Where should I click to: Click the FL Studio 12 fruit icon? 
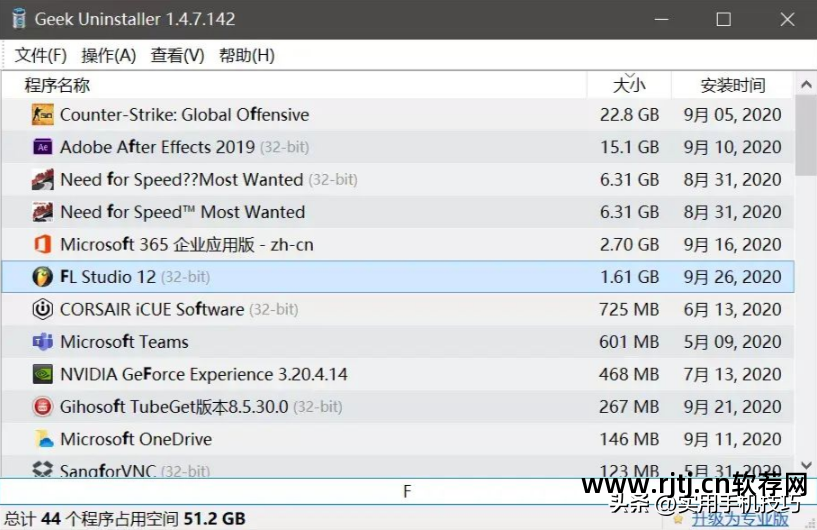coord(42,277)
